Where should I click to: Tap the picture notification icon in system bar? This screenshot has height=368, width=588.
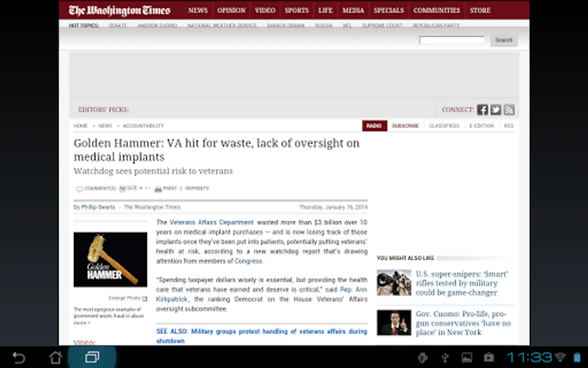[x=467, y=358]
